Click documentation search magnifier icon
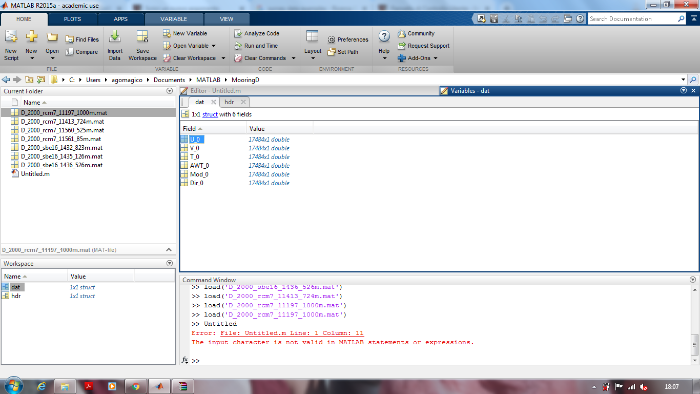Image resolution: width=700 pixels, height=394 pixels. [681, 19]
